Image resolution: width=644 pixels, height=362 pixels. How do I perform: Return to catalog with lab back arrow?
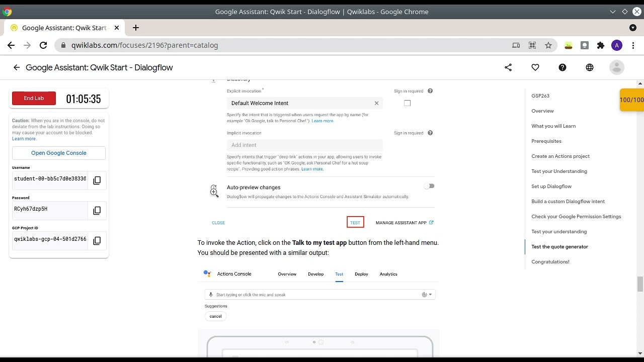click(17, 67)
